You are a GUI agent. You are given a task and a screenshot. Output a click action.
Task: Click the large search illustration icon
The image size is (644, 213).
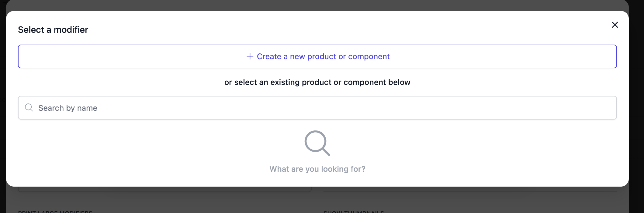click(x=317, y=143)
